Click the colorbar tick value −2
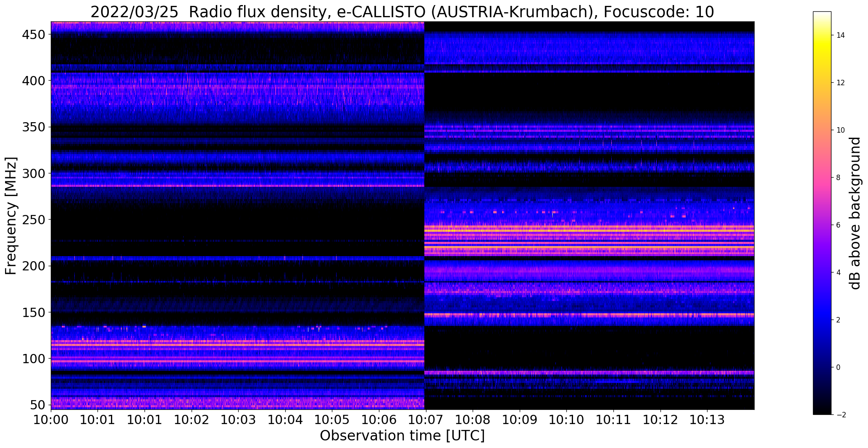 tap(840, 415)
